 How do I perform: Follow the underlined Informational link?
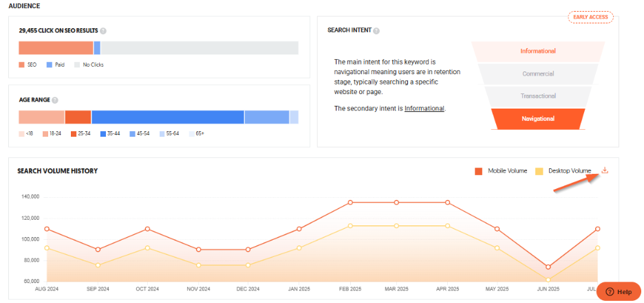(425, 109)
